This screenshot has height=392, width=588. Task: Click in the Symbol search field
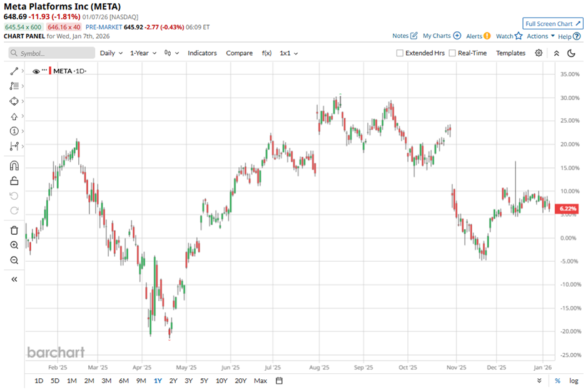pos(52,53)
